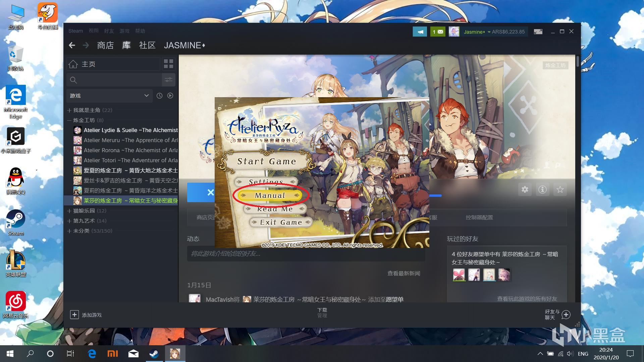This screenshot has width=644, height=362.
Task: Add game to favorites star icon
Action: click(560, 190)
